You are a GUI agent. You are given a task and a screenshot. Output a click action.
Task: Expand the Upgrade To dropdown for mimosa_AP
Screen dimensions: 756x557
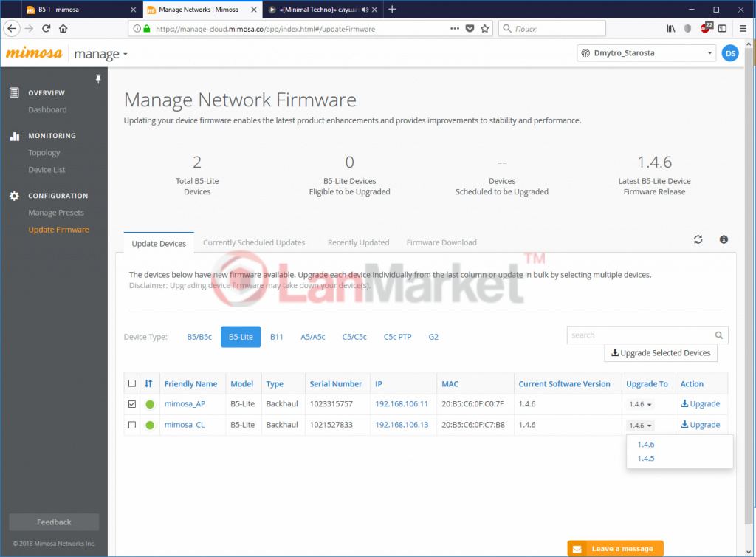click(x=640, y=404)
